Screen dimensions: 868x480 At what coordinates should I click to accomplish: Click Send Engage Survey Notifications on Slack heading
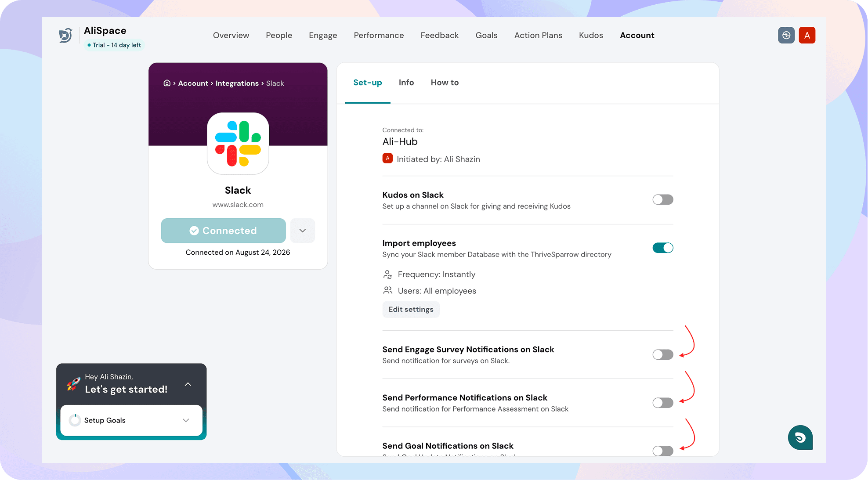click(468, 350)
